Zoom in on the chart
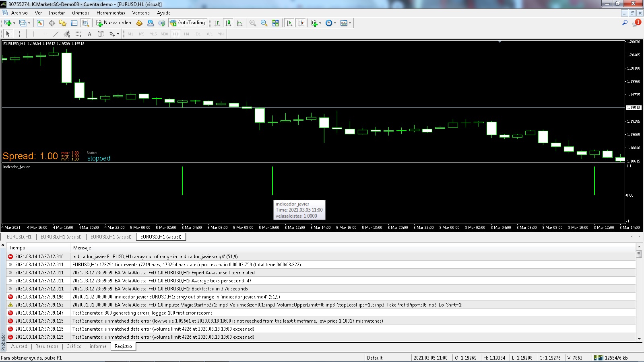This screenshot has height=362, width=644. pos(253,23)
